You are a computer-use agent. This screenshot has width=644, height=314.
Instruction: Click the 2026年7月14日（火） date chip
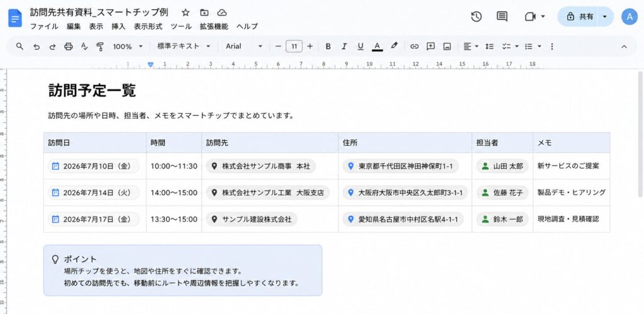[94, 193]
